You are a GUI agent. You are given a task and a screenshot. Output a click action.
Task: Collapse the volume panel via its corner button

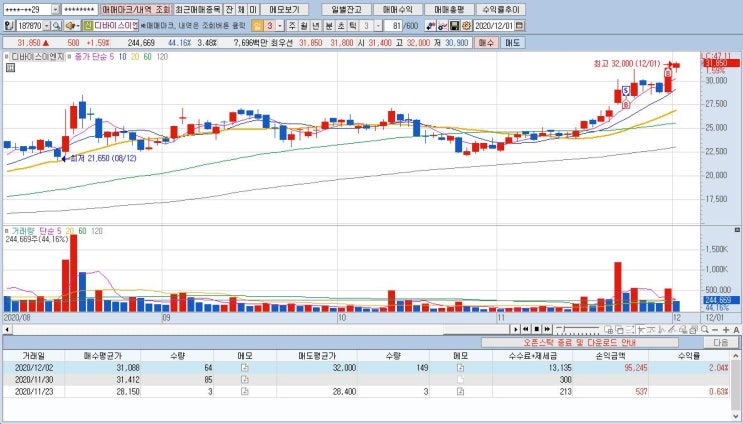point(737,230)
